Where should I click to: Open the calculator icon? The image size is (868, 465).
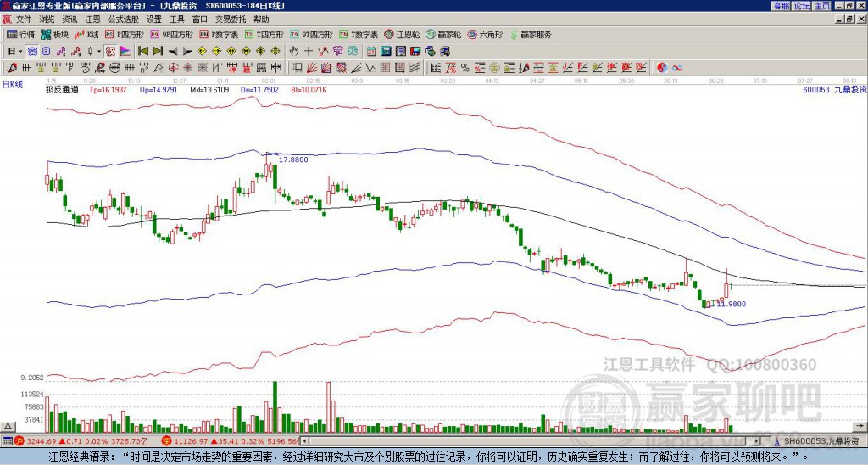coord(386,52)
